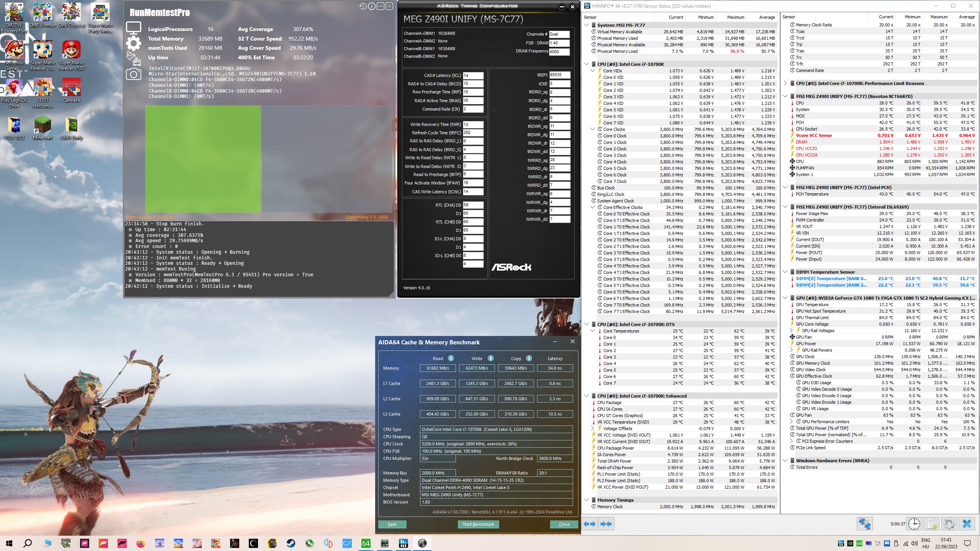Expand PCI Express Error Counters row
This screenshot has height=551, width=980.
(x=792, y=441)
